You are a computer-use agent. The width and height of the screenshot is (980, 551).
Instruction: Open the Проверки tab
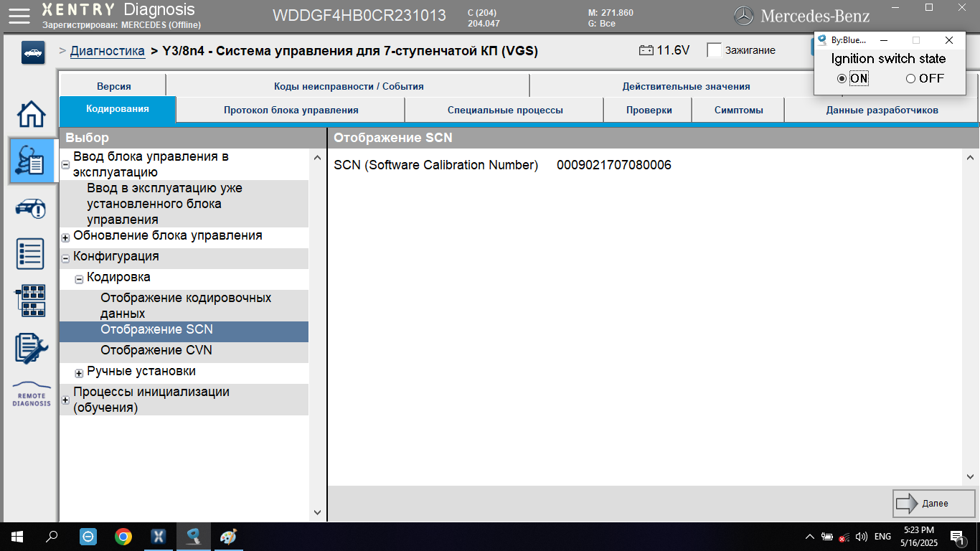coord(649,110)
